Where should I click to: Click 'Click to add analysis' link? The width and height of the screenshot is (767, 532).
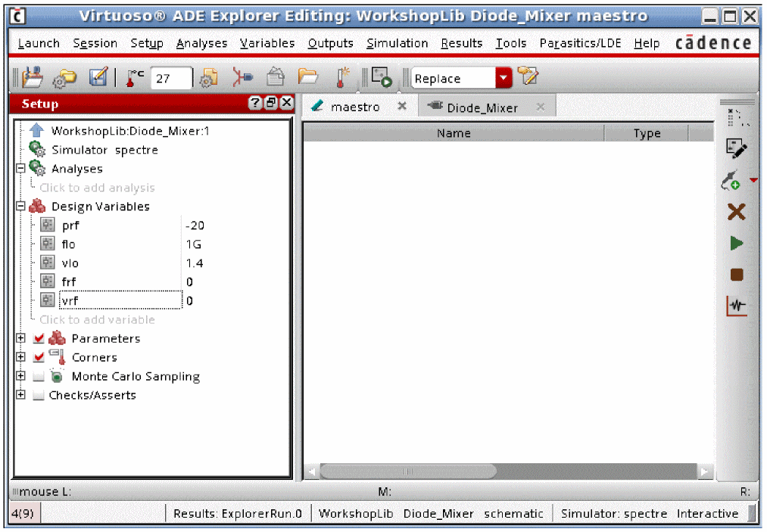pyautogui.click(x=97, y=187)
